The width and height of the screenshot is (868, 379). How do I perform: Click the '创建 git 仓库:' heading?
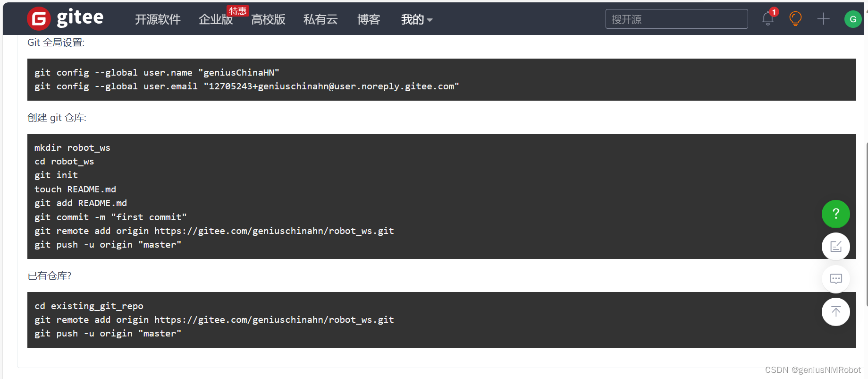[57, 118]
